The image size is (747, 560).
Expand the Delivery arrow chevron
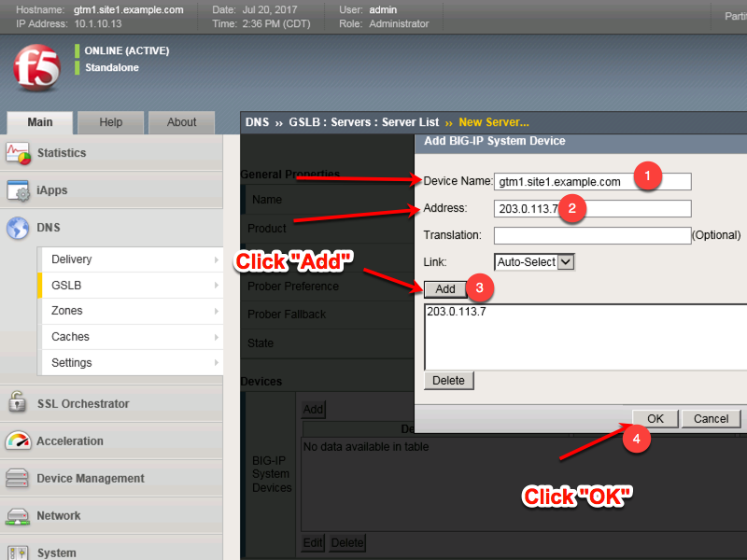217,259
